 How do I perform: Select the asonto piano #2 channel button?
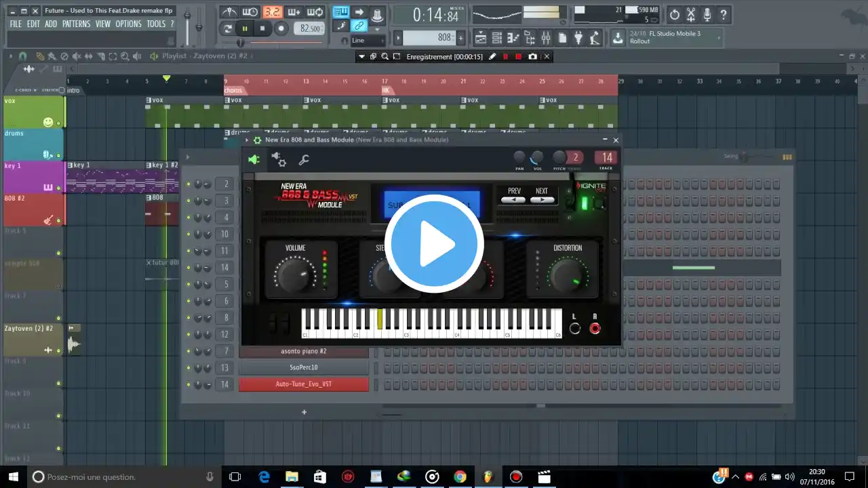click(x=304, y=351)
